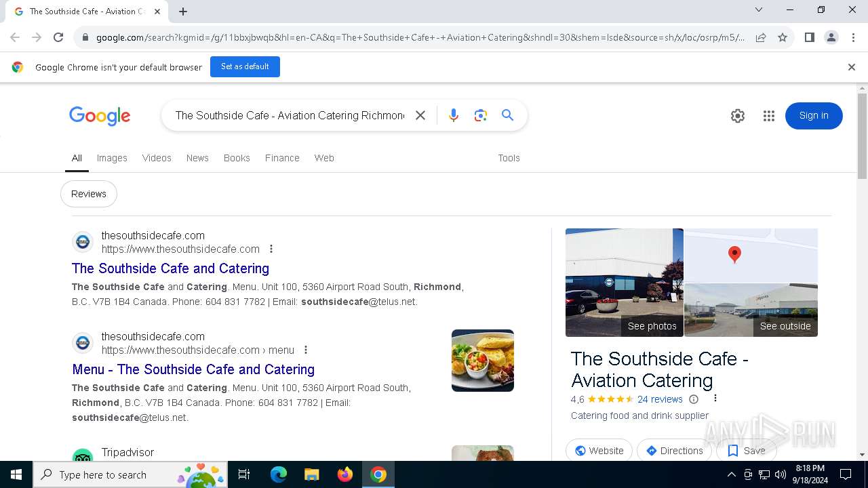Open the map thumbnail with red pin
The height and width of the screenshot is (488, 868).
[751, 256]
